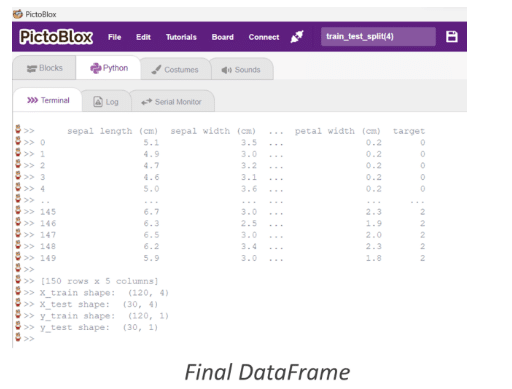Click the value 3.6 in row 4

click(249, 189)
